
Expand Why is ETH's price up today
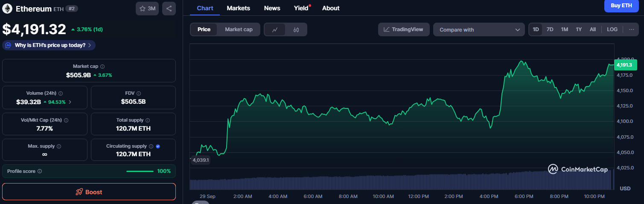(49, 45)
